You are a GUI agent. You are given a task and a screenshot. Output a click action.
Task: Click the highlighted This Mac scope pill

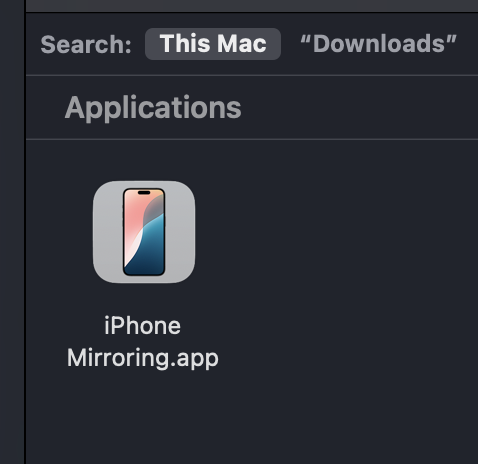tap(213, 44)
